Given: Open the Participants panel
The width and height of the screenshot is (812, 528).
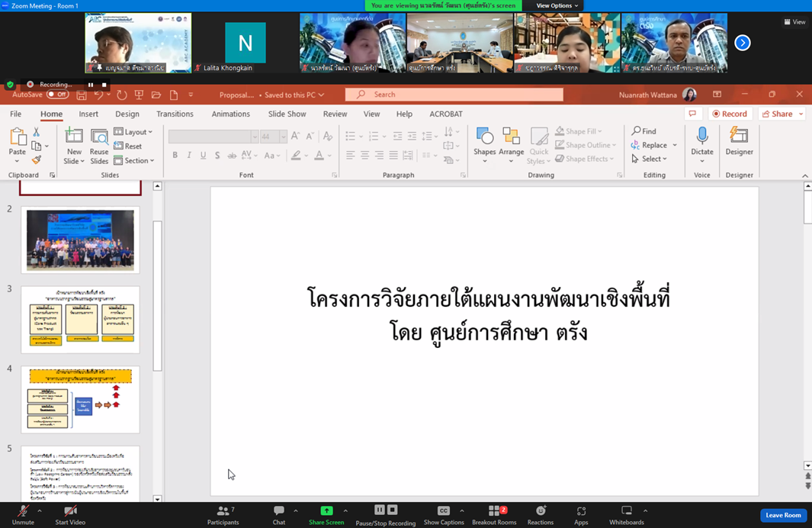Looking at the screenshot, I should (x=223, y=511).
